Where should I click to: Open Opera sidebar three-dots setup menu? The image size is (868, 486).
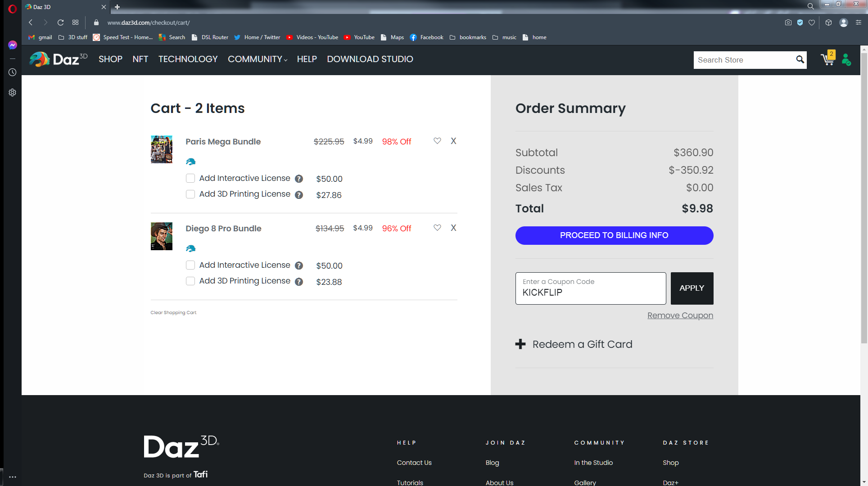point(12,477)
